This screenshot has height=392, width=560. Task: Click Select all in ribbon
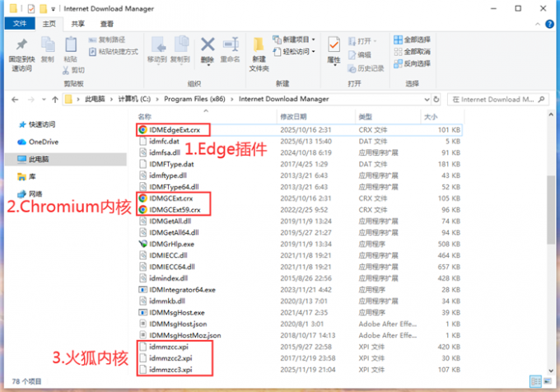pos(412,40)
